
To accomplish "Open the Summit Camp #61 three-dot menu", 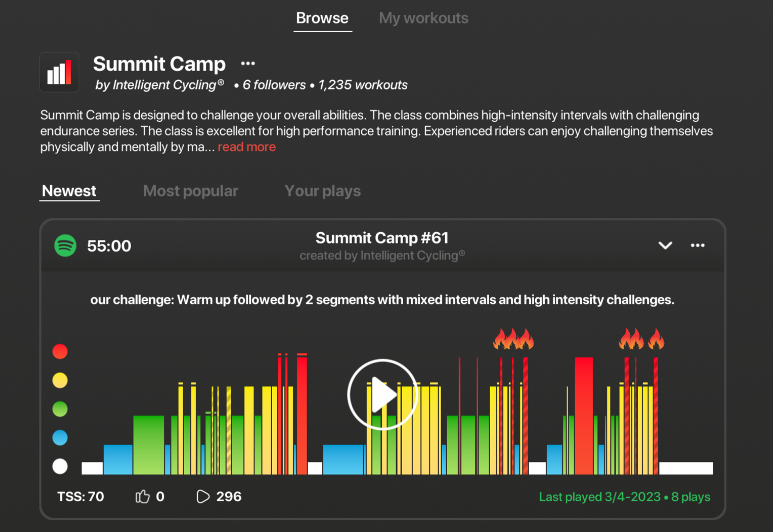I will point(697,246).
